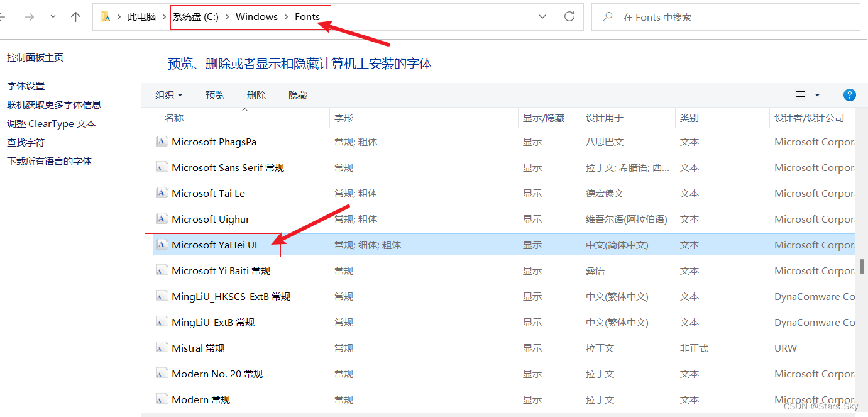Click the Mistral 常规 font name
868x417 pixels.
[198, 348]
